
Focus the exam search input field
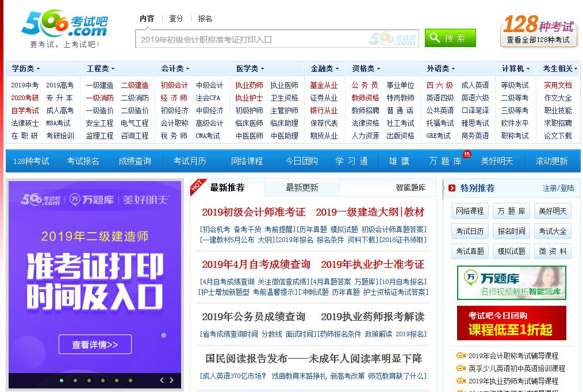[x=277, y=39]
